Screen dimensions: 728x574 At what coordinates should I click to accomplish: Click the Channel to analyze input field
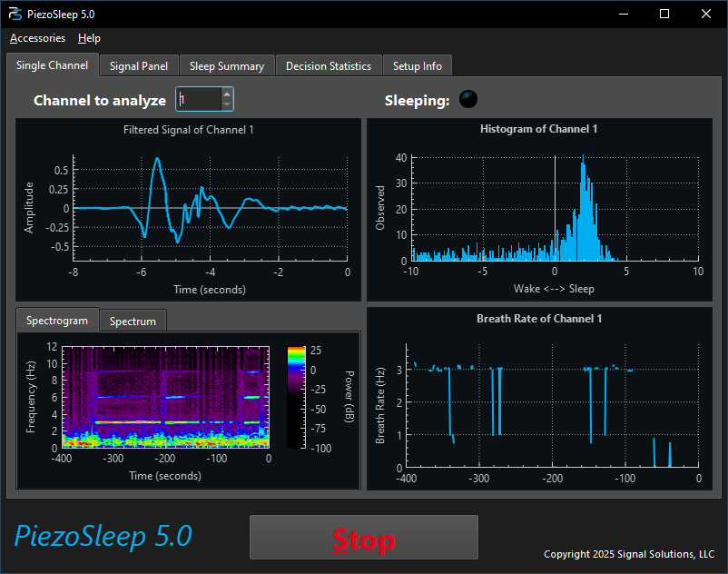pyautogui.click(x=198, y=99)
